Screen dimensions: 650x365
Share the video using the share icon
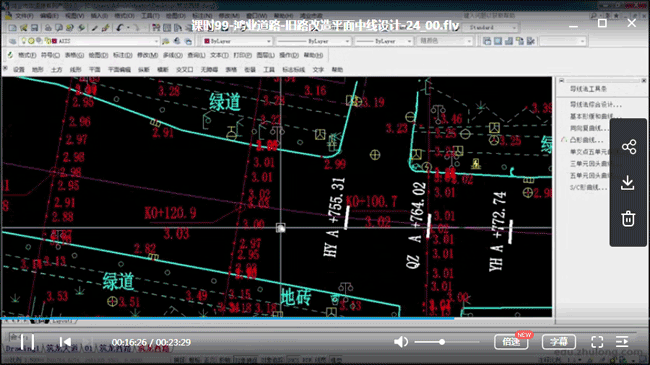coord(628,147)
